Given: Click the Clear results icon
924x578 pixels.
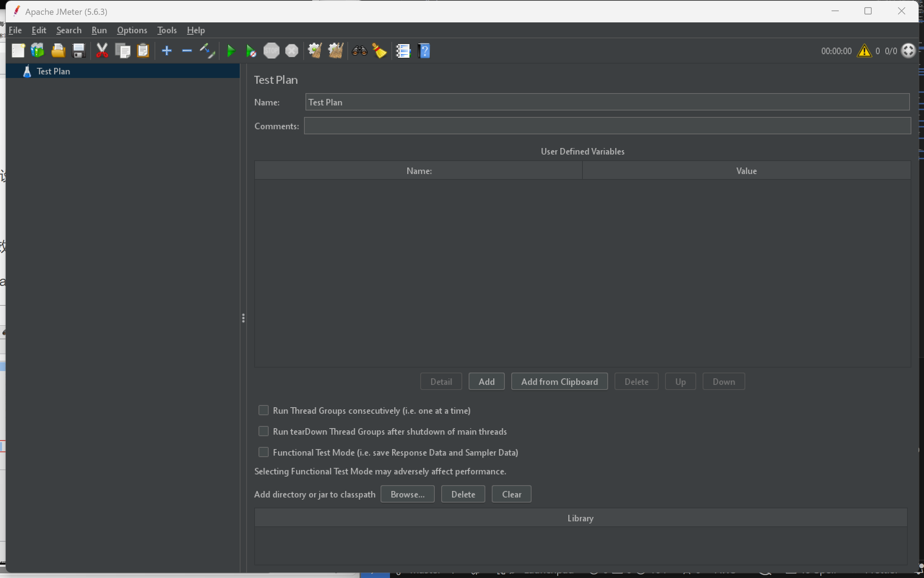Looking at the screenshot, I should coord(314,51).
